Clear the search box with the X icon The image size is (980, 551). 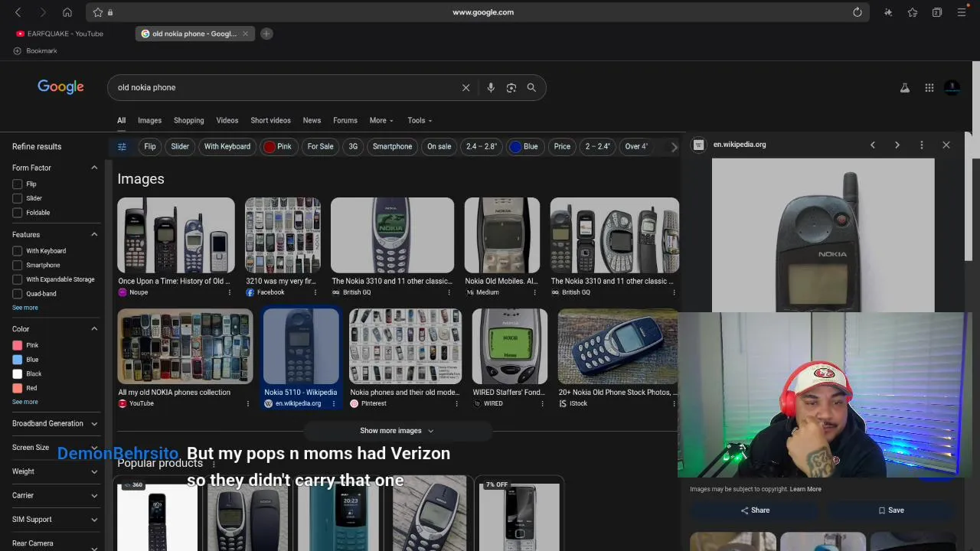click(x=465, y=87)
